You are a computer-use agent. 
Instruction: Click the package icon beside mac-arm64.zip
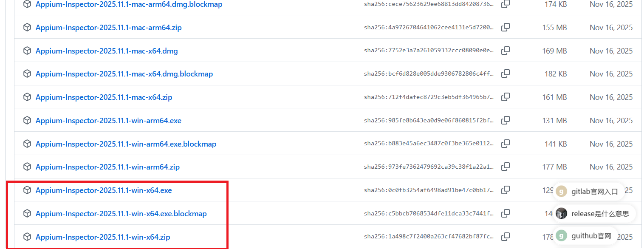coord(27,27)
